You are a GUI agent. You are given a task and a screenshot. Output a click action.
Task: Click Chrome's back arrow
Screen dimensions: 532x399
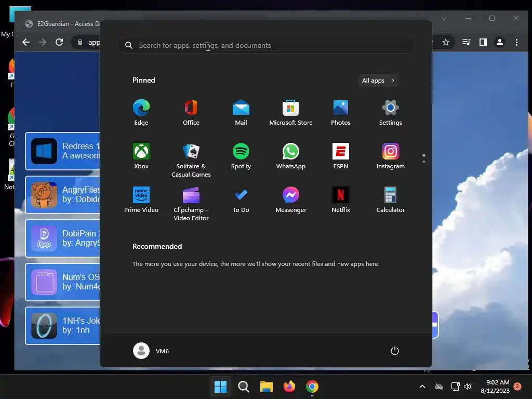pos(26,42)
